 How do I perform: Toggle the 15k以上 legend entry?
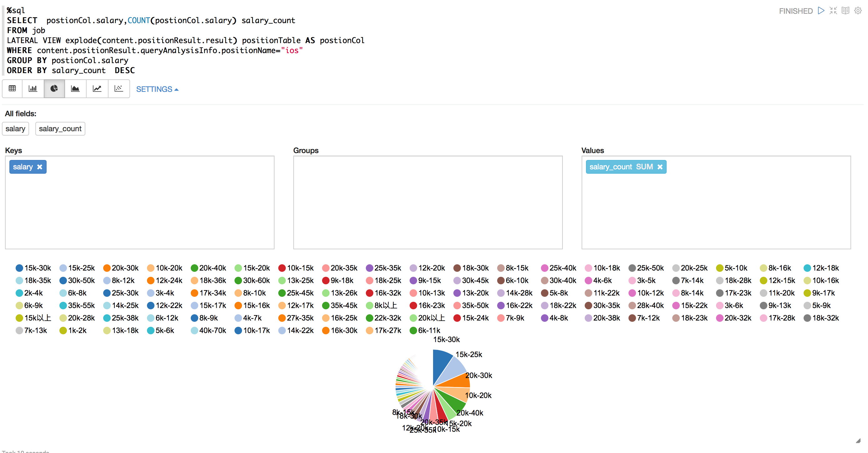coord(33,318)
